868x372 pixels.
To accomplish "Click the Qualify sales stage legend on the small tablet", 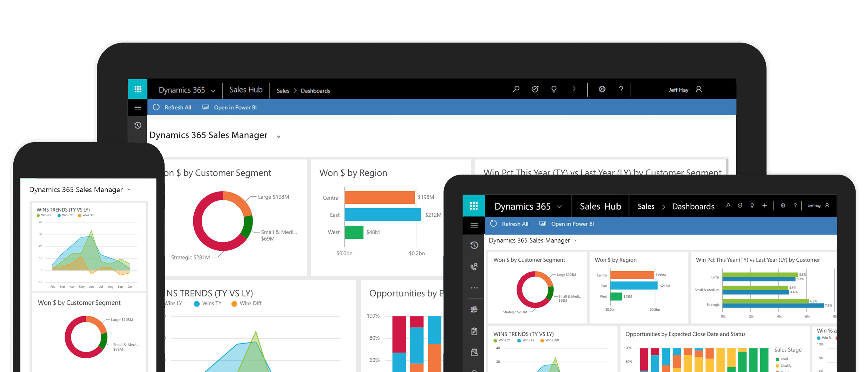I will [783, 365].
